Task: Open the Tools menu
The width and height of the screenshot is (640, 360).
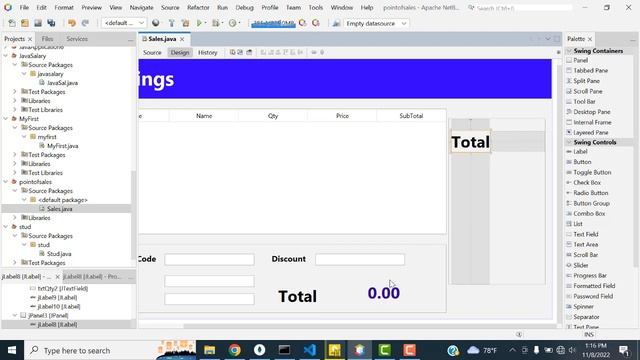Action: click(316, 7)
